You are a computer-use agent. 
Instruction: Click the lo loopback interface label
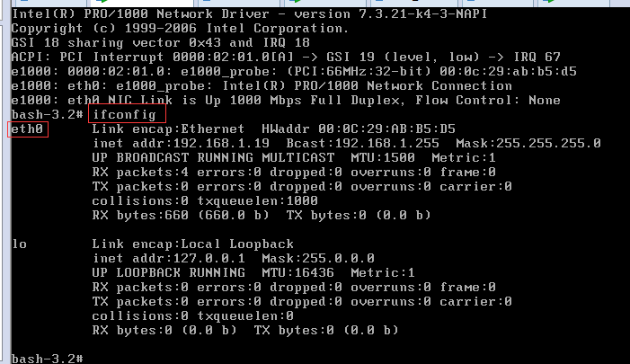[x=19, y=244]
